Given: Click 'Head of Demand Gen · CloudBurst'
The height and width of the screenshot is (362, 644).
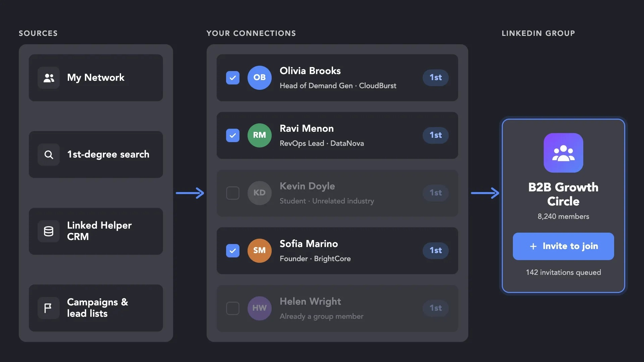Looking at the screenshot, I should point(338,86).
